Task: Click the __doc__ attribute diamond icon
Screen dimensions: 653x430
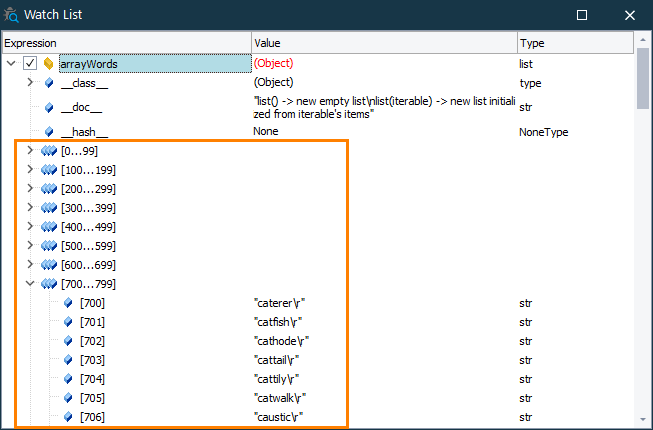Action: [x=48, y=107]
